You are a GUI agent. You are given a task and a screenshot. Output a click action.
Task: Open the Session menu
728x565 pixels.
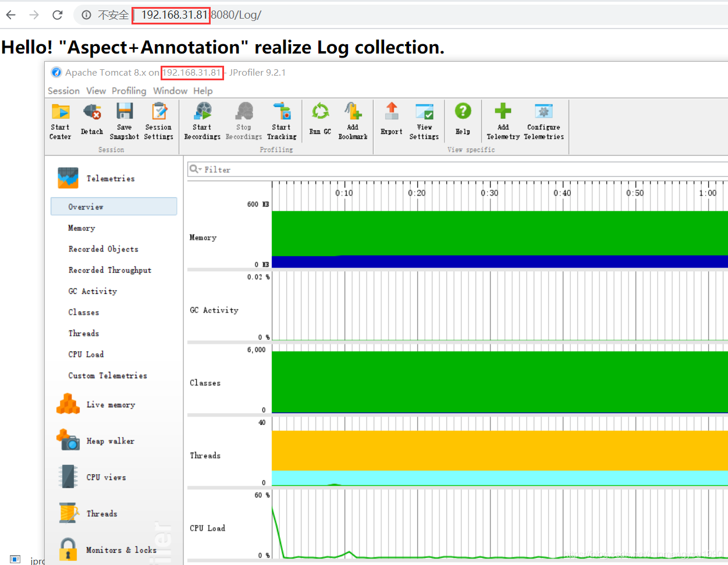[63, 91]
